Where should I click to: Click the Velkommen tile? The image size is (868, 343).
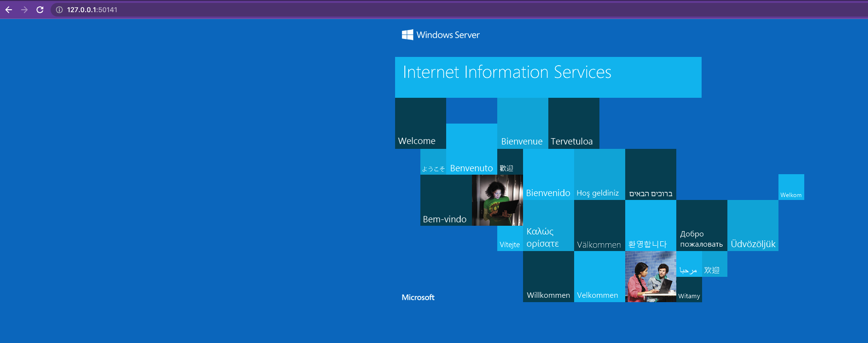[599, 276]
